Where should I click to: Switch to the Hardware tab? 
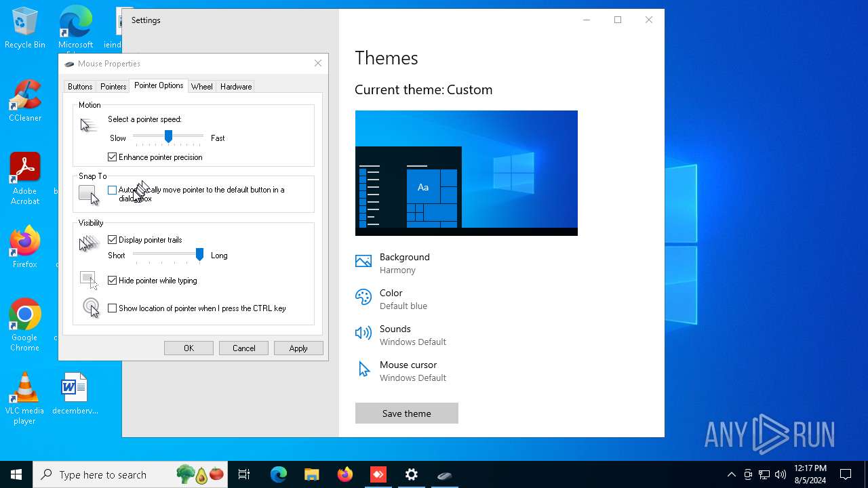point(236,87)
